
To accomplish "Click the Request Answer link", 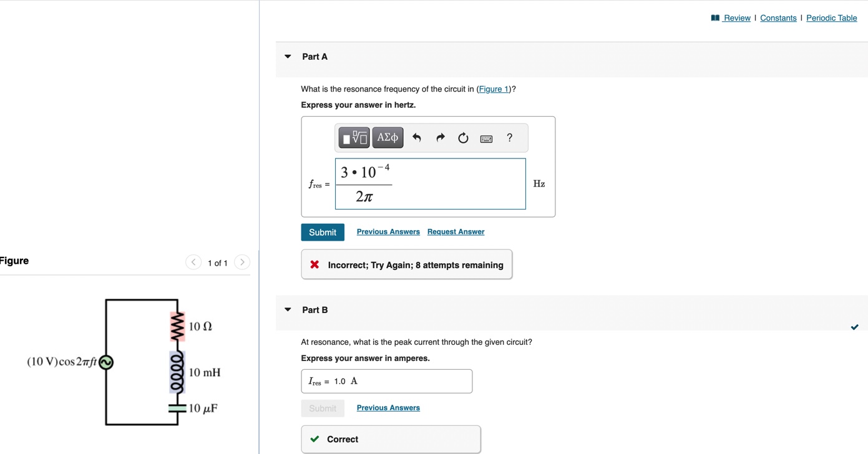I will tap(456, 232).
